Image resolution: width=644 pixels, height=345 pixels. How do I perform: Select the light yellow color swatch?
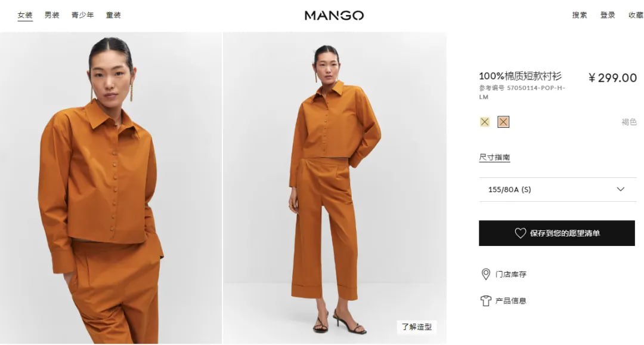coord(485,122)
